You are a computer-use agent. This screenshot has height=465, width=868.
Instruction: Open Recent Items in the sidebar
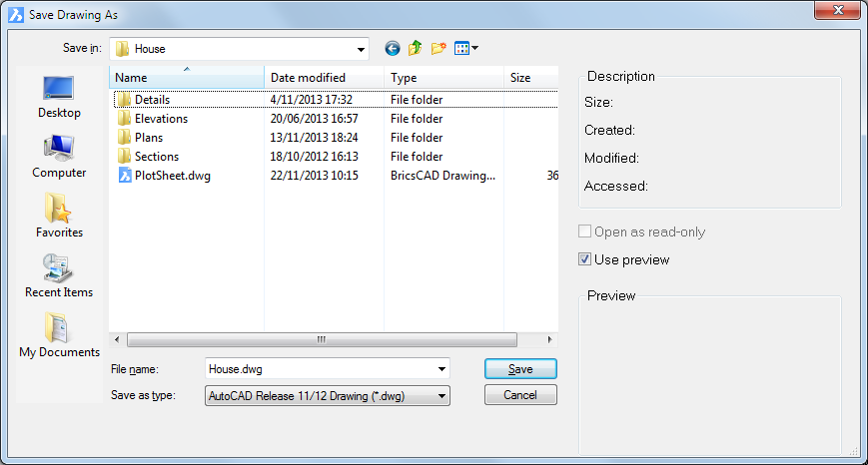tap(59, 276)
